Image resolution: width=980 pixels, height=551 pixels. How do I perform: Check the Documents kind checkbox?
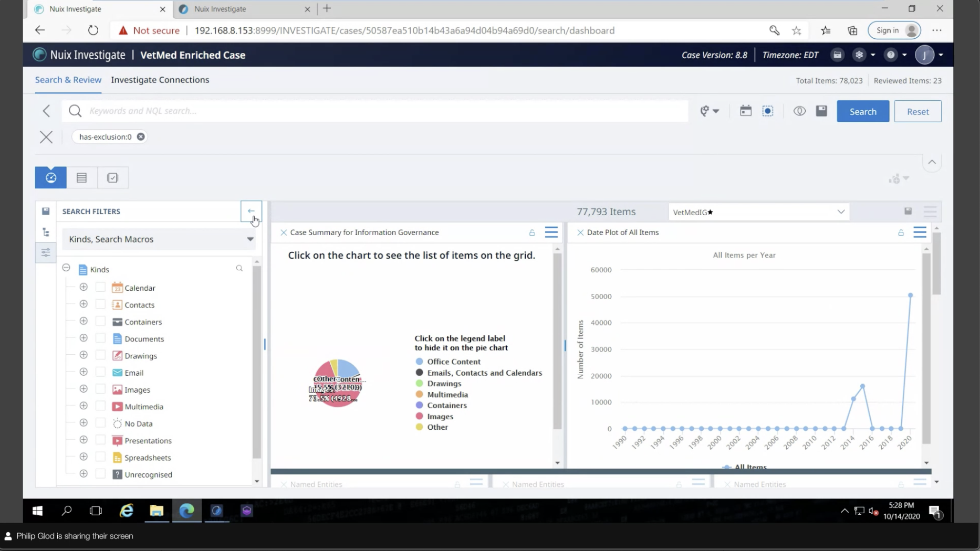(100, 338)
